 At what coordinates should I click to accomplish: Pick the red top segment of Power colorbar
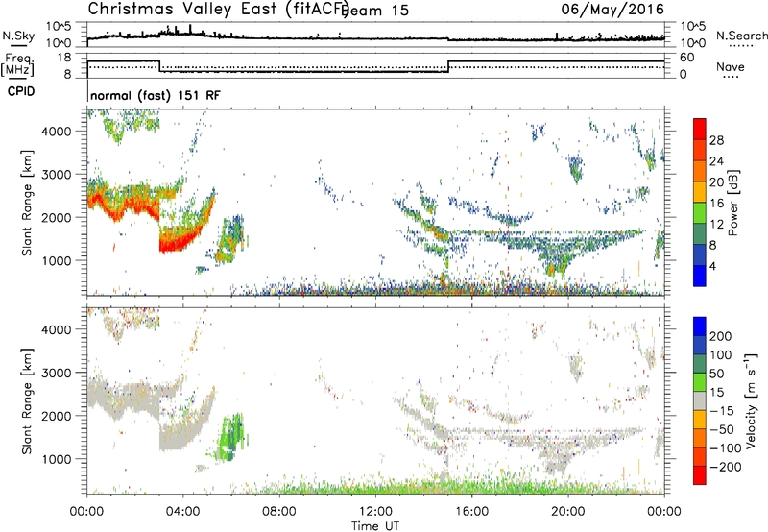[700, 130]
